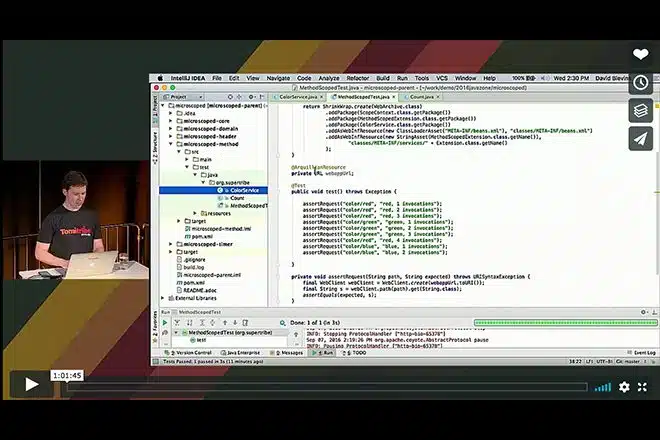Select README.adoc in project tree
This screenshot has width=660, height=440.
[x=197, y=291]
